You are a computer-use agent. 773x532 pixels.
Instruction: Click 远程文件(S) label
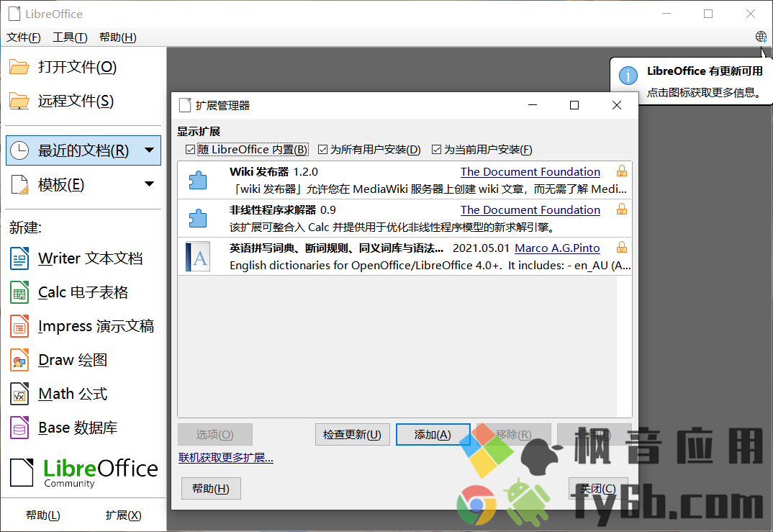click(x=76, y=101)
